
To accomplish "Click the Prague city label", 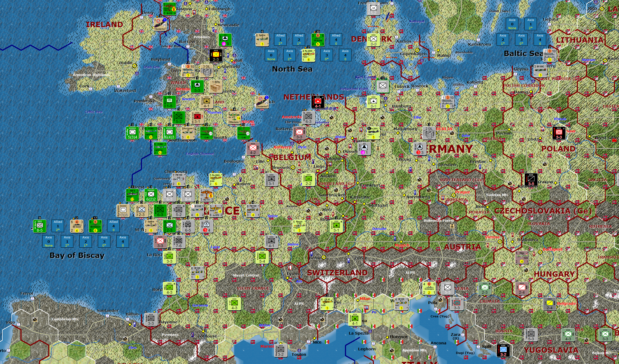I will (x=462, y=192).
